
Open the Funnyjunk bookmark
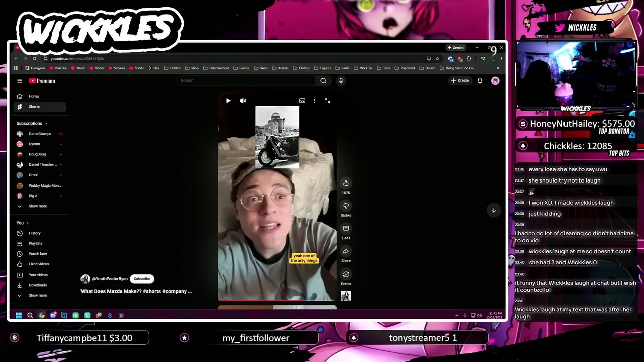[35, 68]
